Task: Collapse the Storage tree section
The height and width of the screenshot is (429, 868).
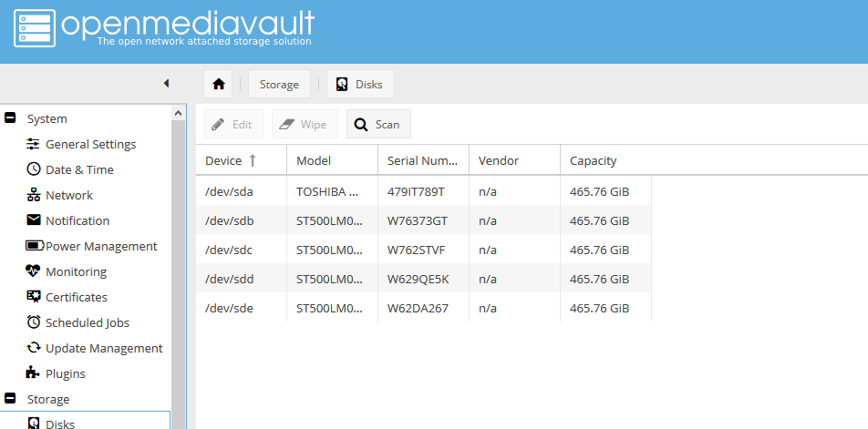Action: (x=11, y=399)
